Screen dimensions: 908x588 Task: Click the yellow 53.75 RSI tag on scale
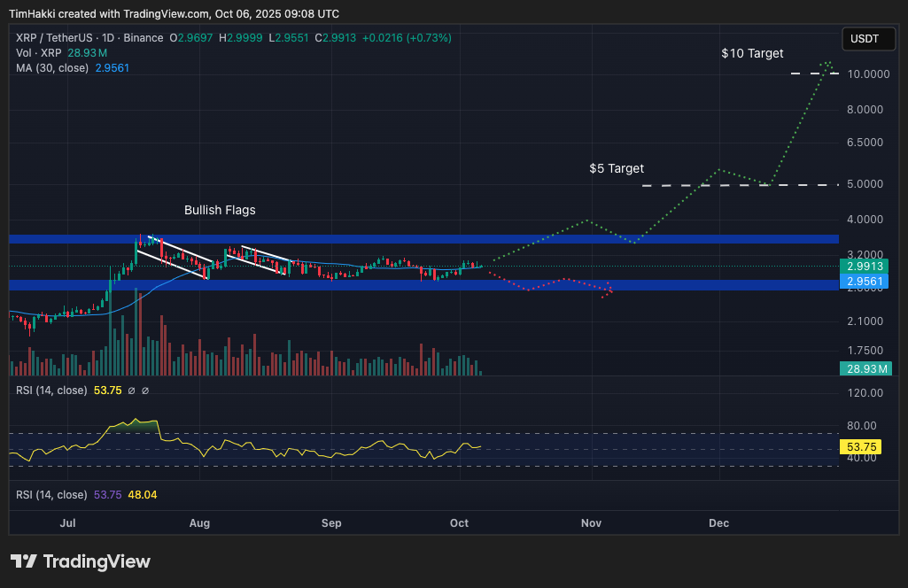[860, 447]
